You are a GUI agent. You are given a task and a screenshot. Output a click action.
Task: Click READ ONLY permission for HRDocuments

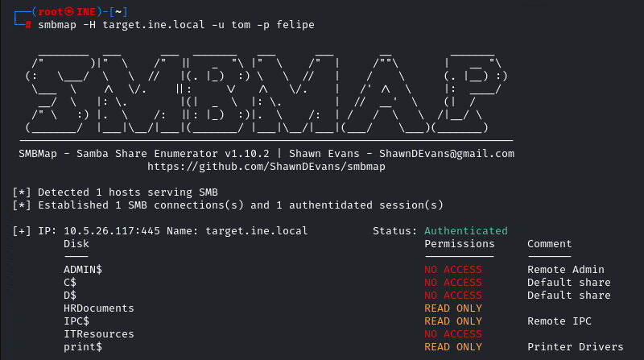click(452, 308)
